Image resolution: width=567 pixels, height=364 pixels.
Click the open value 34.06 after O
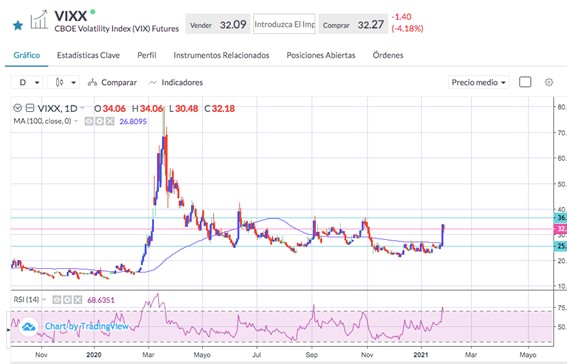tap(114, 108)
